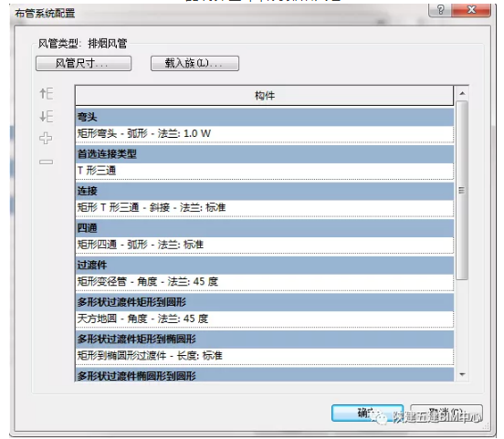Select the 弯头 section header
The image size is (504, 439).
coord(265,117)
